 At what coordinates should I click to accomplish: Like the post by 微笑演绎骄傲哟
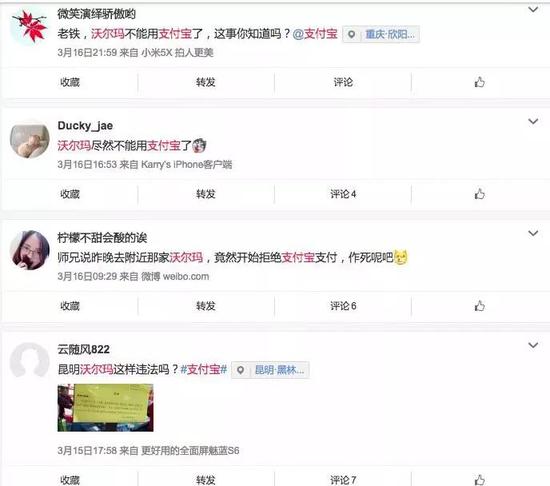coord(479,82)
